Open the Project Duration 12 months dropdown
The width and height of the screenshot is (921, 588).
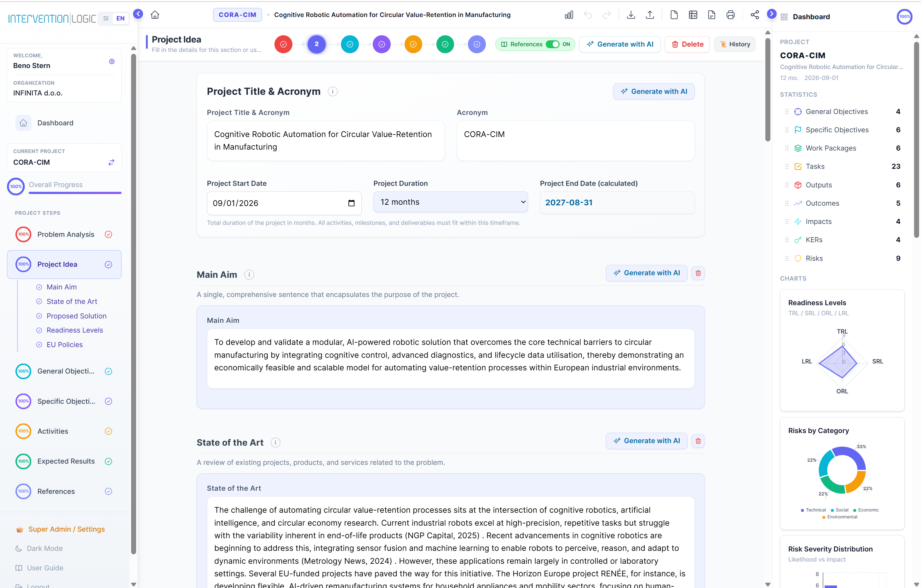click(x=450, y=202)
